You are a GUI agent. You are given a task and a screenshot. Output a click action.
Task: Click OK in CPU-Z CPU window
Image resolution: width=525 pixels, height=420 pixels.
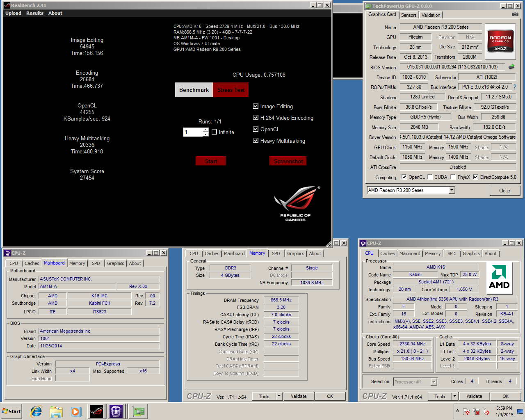505,396
